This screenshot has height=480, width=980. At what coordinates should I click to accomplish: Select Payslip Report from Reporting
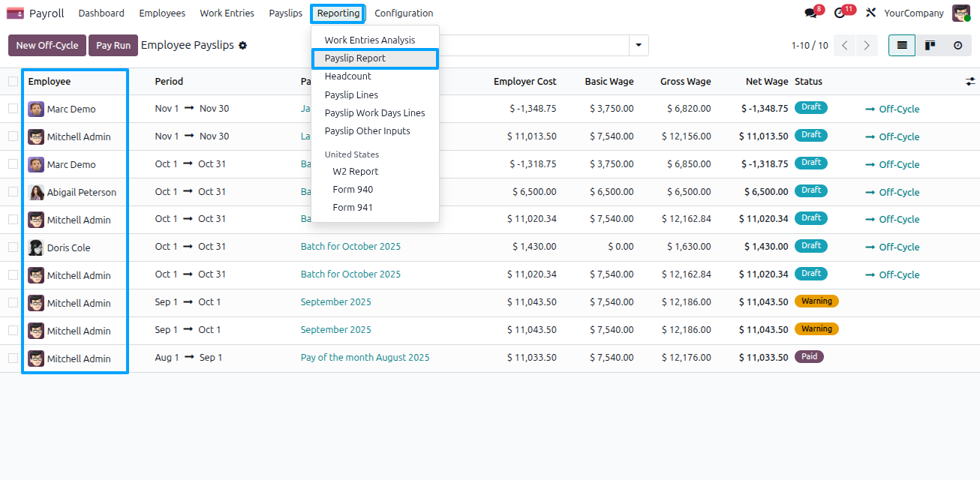tap(375, 58)
